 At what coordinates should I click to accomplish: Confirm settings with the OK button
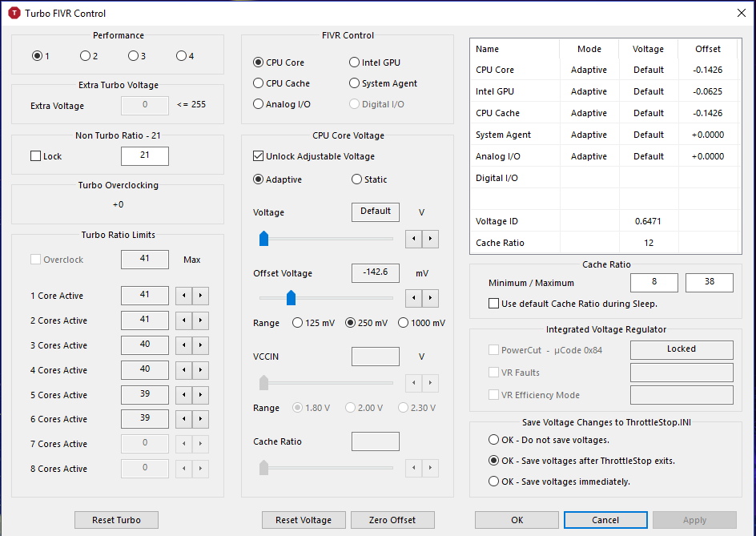[517, 520]
